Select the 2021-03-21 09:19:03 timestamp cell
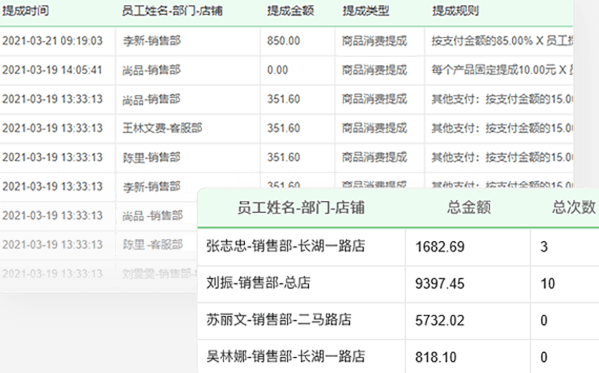The width and height of the screenshot is (599, 373). point(52,41)
